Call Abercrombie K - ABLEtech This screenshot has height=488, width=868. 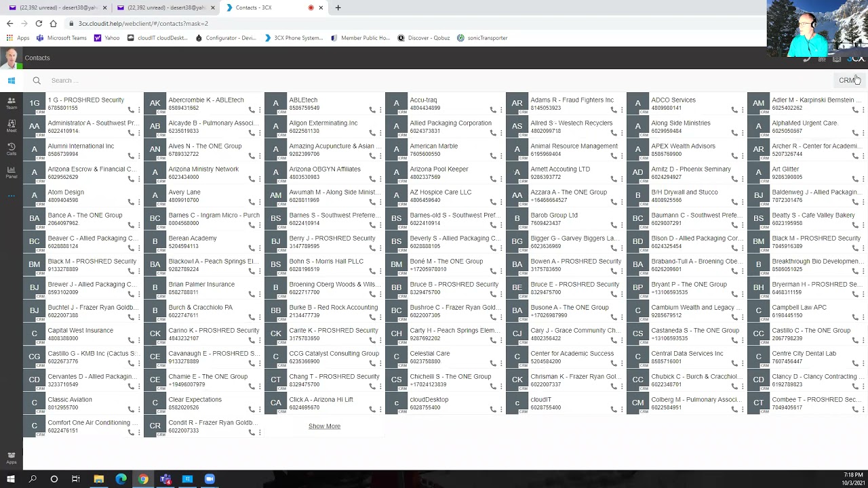[252, 110]
